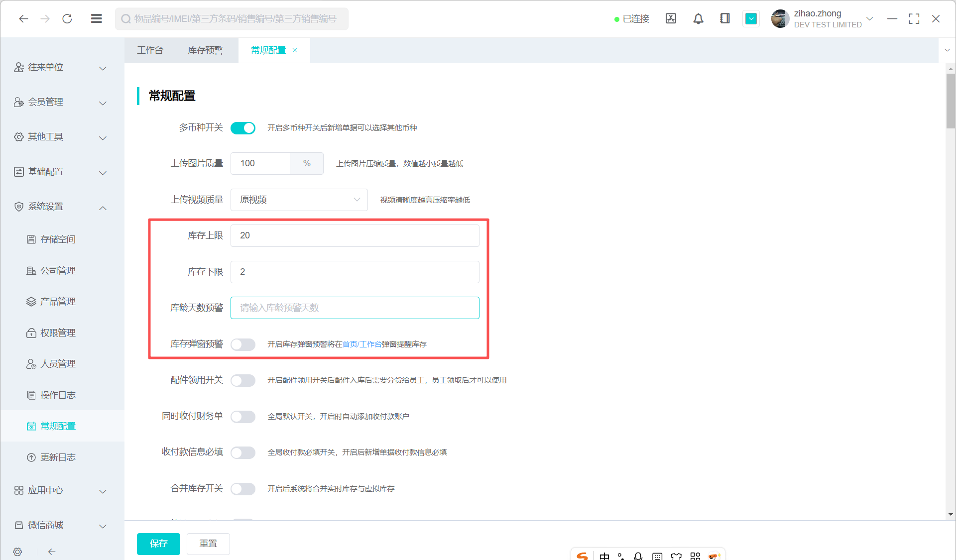Collapse sidebar with left arrow icon

click(52, 552)
